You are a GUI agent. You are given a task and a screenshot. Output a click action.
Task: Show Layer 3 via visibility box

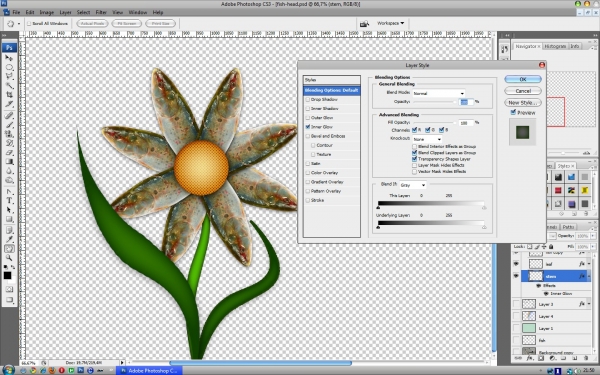pos(516,304)
